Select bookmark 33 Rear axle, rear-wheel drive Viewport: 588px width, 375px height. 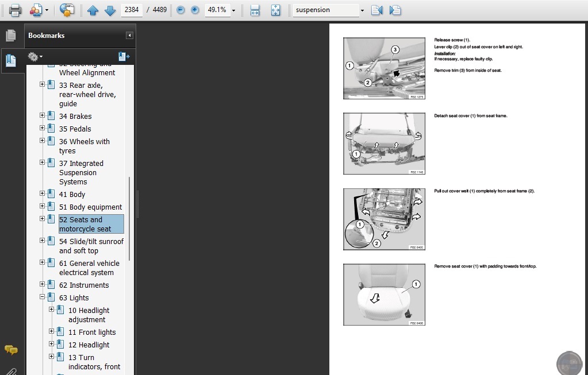coord(87,94)
